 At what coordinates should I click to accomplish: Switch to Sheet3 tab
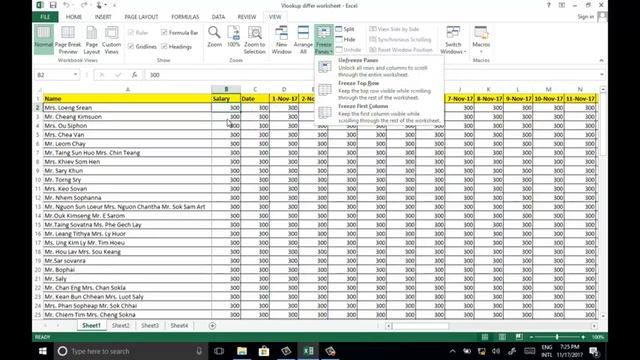150,326
